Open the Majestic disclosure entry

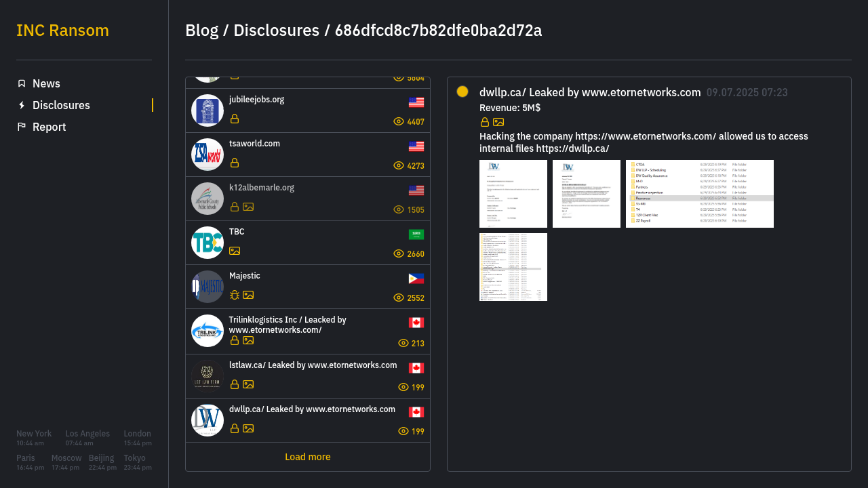pyautogui.click(x=308, y=287)
